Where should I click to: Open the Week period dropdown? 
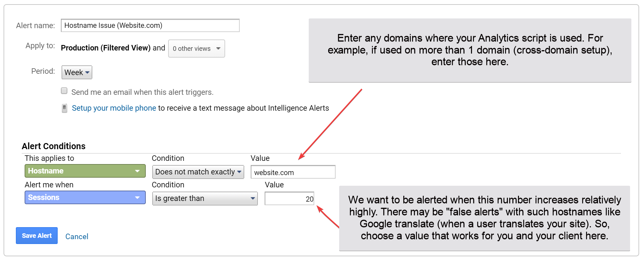coord(77,72)
